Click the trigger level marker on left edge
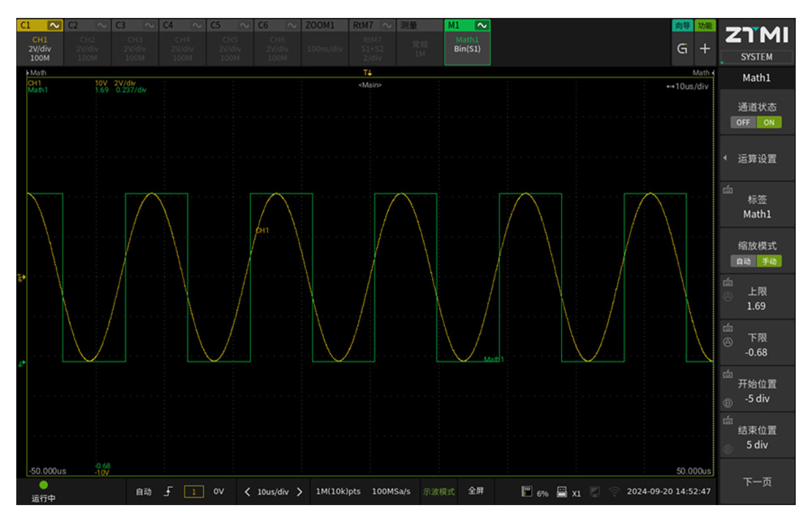 (21, 278)
